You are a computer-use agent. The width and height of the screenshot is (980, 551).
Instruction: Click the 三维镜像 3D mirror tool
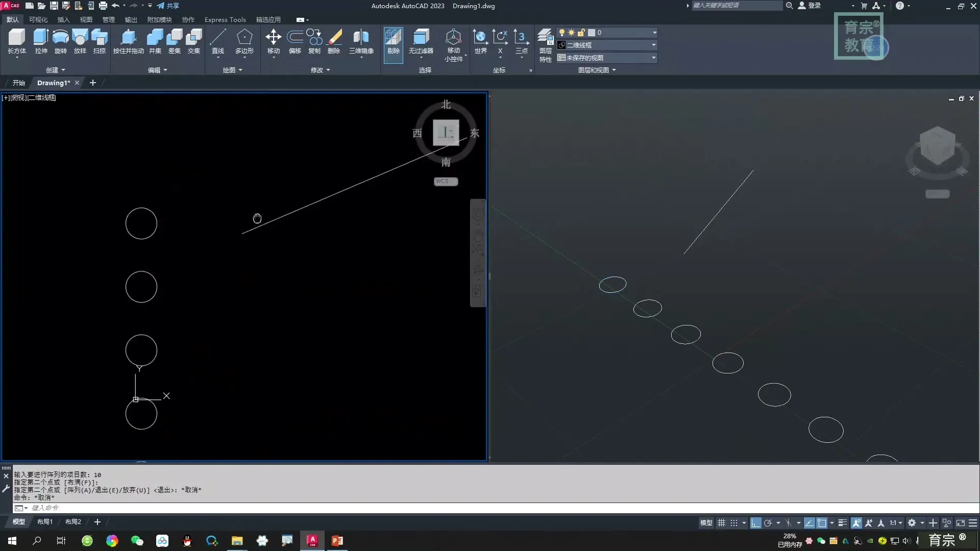coord(361,41)
